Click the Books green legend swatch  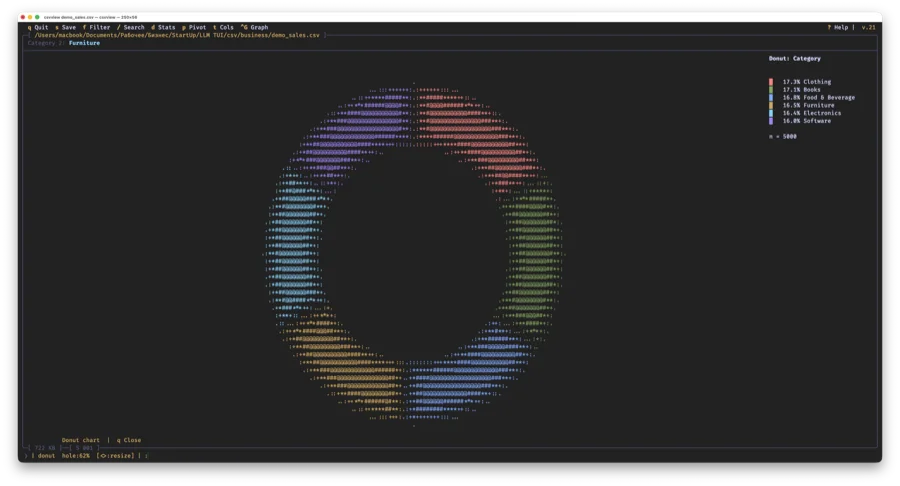click(x=771, y=90)
